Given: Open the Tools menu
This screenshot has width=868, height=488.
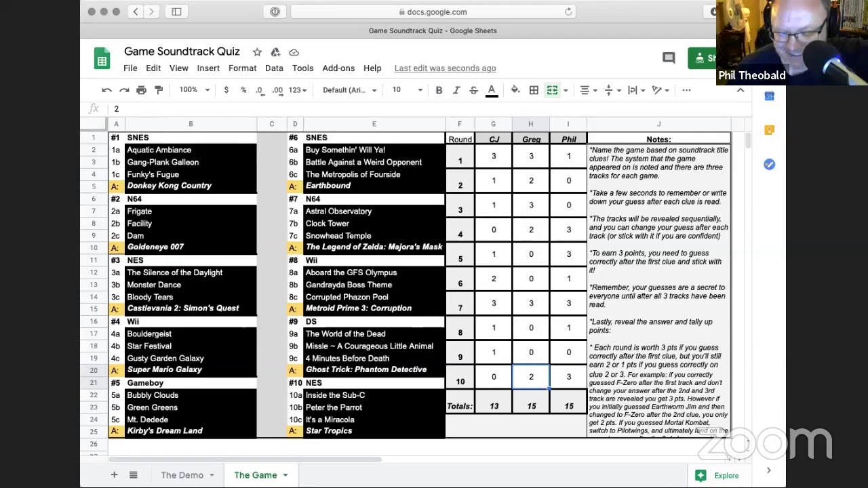Looking at the screenshot, I should pos(302,68).
